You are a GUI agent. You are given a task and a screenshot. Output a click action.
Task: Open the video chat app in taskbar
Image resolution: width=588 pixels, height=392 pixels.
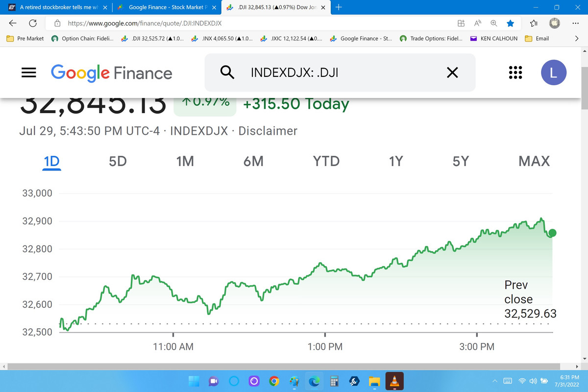(213, 381)
